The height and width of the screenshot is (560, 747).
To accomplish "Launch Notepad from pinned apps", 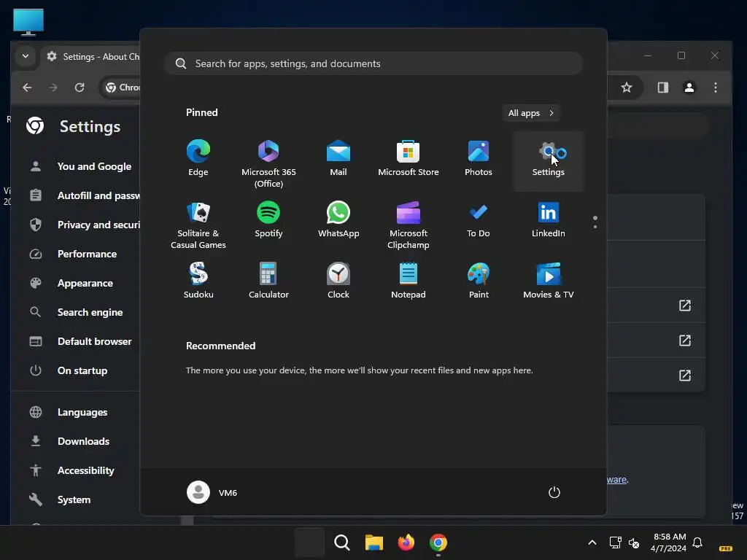I will tap(409, 282).
